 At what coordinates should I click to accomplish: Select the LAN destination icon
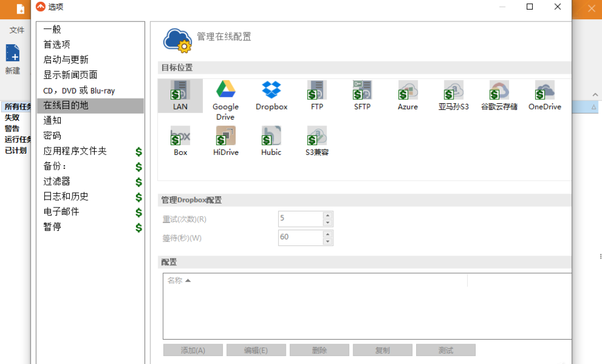pyautogui.click(x=180, y=90)
